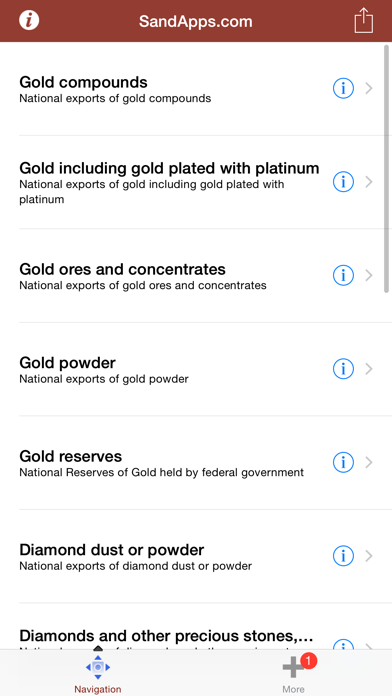Expand Gold powder with its chevron arrow
This screenshot has height=696, width=392.
coord(369,369)
